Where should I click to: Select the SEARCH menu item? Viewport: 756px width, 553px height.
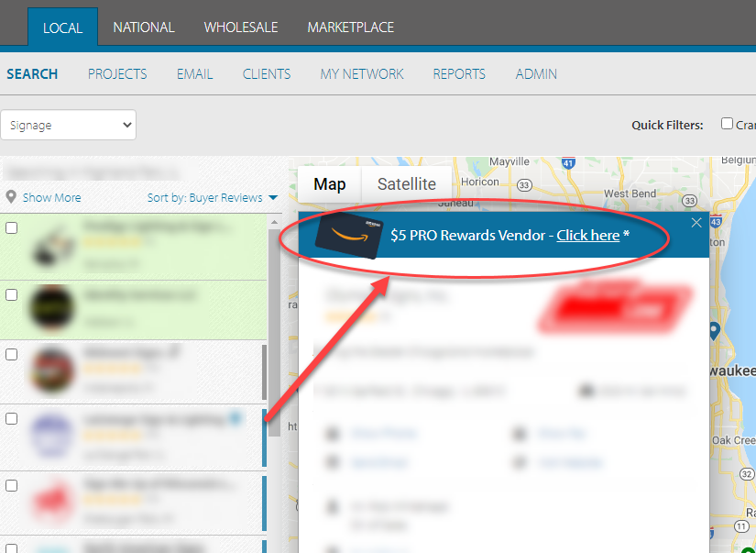[x=32, y=74]
